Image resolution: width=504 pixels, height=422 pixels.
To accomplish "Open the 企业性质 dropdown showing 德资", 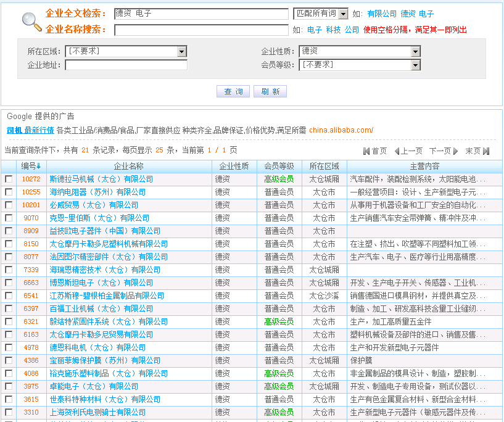I will coord(416,52).
